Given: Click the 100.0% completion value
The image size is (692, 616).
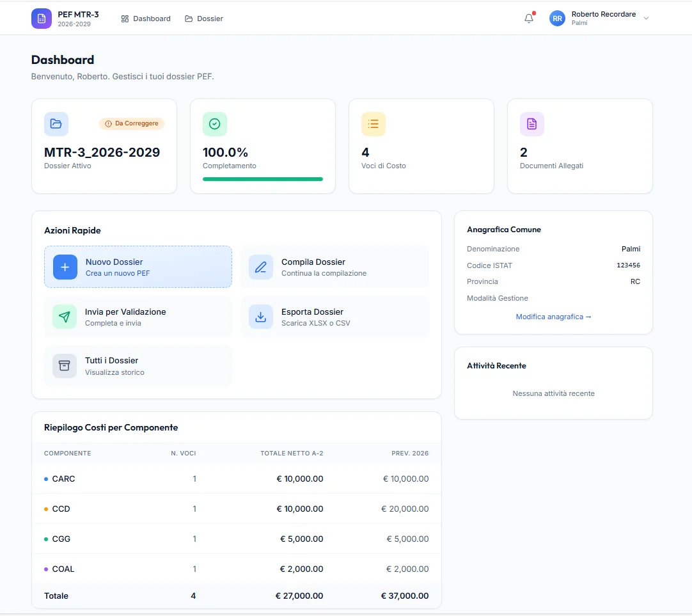Looking at the screenshot, I should (x=225, y=152).
